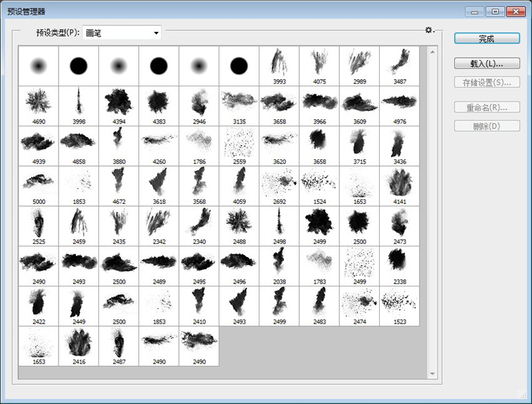The image size is (532, 404).
Task: Pick the brush preset labeled 1523
Action: tap(399, 305)
